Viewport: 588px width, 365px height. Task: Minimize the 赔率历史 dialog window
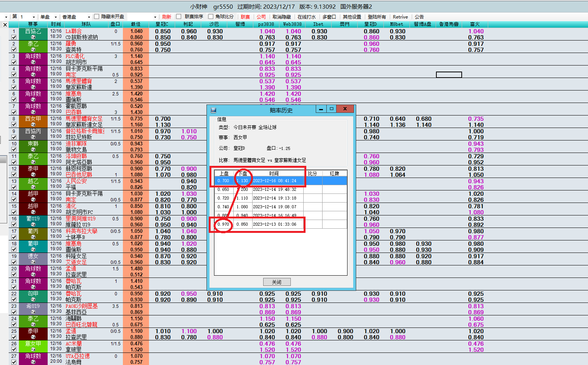tap(321, 109)
